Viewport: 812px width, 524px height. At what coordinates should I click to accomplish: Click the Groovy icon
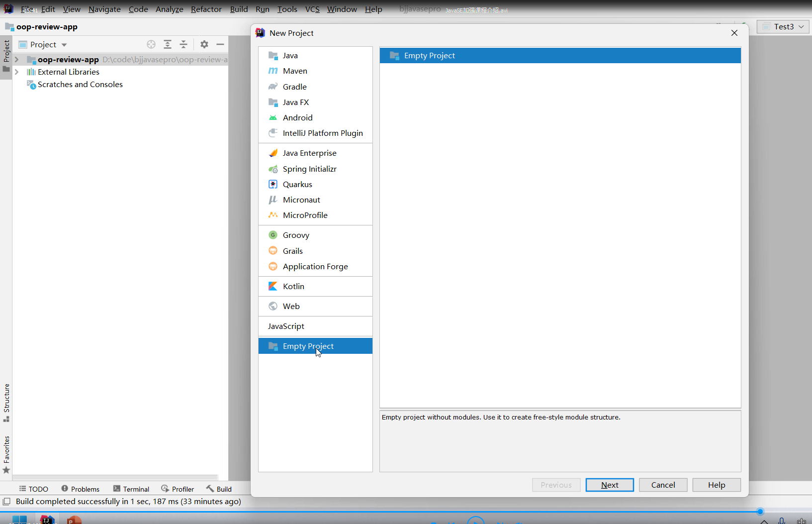click(273, 235)
